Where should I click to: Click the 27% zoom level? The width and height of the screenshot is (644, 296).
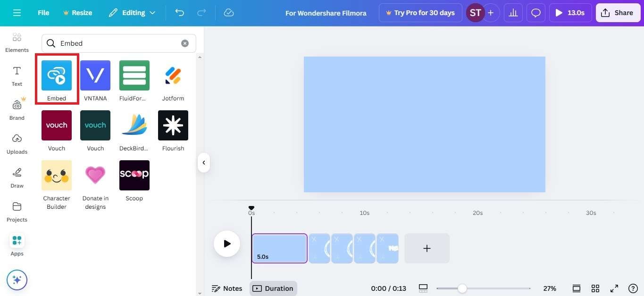tap(550, 288)
